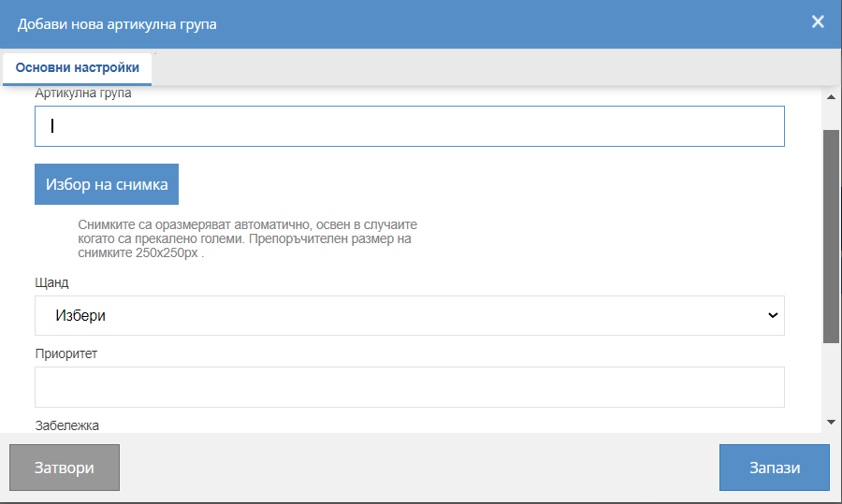
Task: Click the Затвори button
Action: tap(65, 468)
